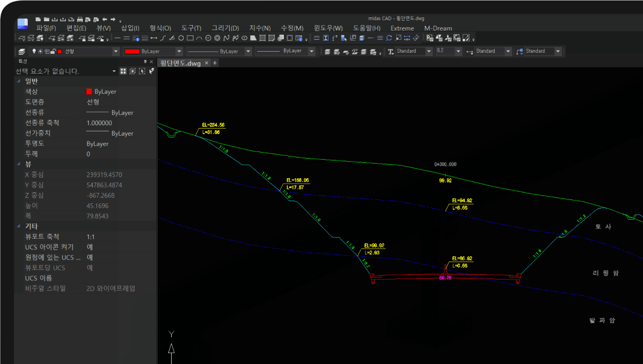Click the Quick Select icon in properties panel

pyautogui.click(x=151, y=71)
